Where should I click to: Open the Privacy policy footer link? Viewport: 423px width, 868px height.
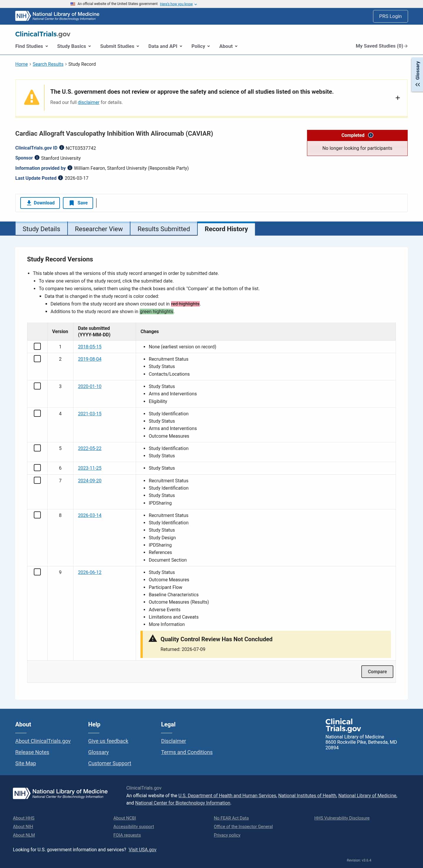coord(227,835)
